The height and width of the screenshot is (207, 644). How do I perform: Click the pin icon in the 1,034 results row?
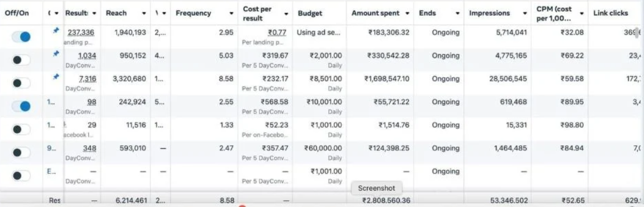pos(56,53)
